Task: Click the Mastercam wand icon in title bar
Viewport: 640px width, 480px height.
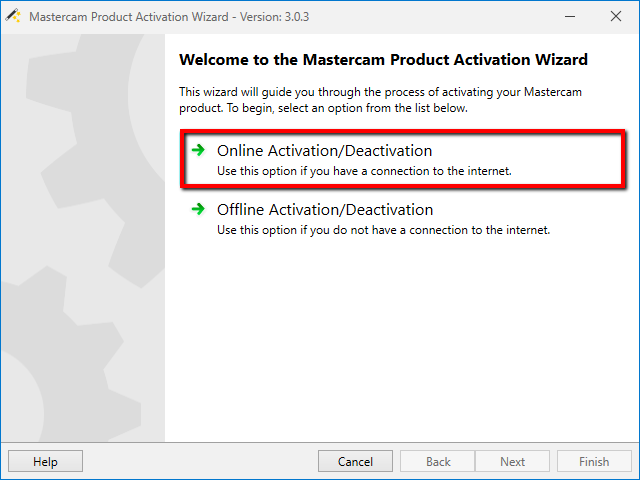Action: pyautogui.click(x=13, y=16)
